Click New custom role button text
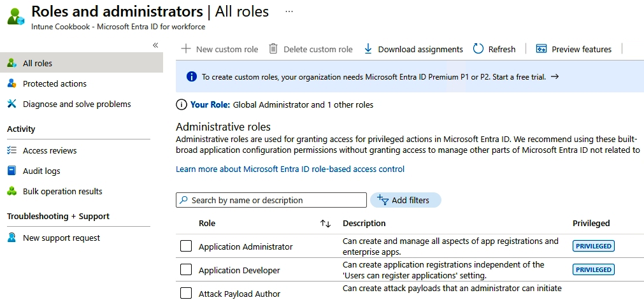This screenshot has height=300, width=644. (227, 49)
